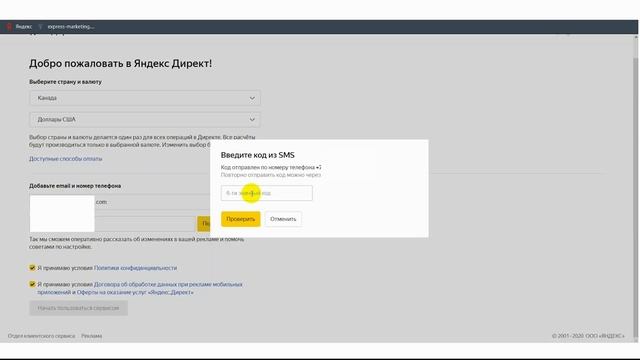The width and height of the screenshot is (640, 360).
Task: Toggle the Политики конфиденциальности acceptance checkbox
Action: click(x=32, y=268)
